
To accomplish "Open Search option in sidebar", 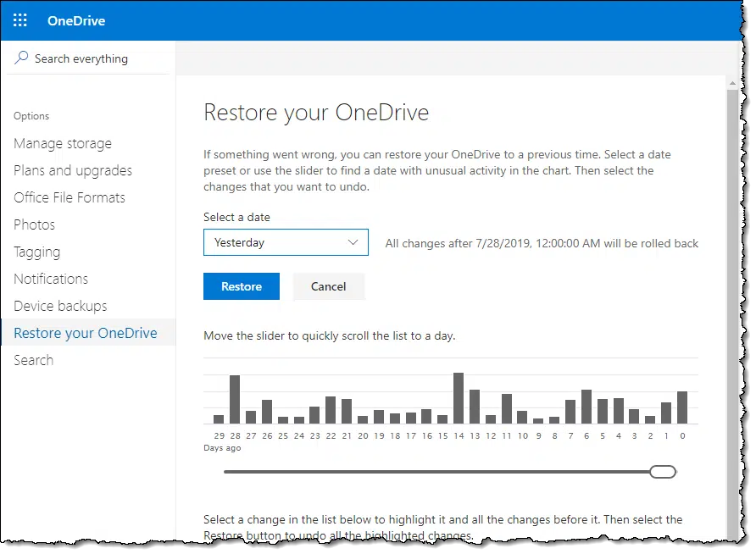I will 33,360.
